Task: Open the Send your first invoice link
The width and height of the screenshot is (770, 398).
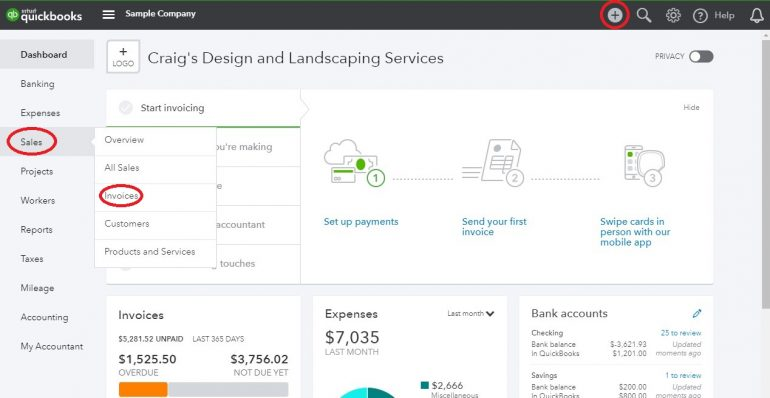Action: [x=494, y=227]
